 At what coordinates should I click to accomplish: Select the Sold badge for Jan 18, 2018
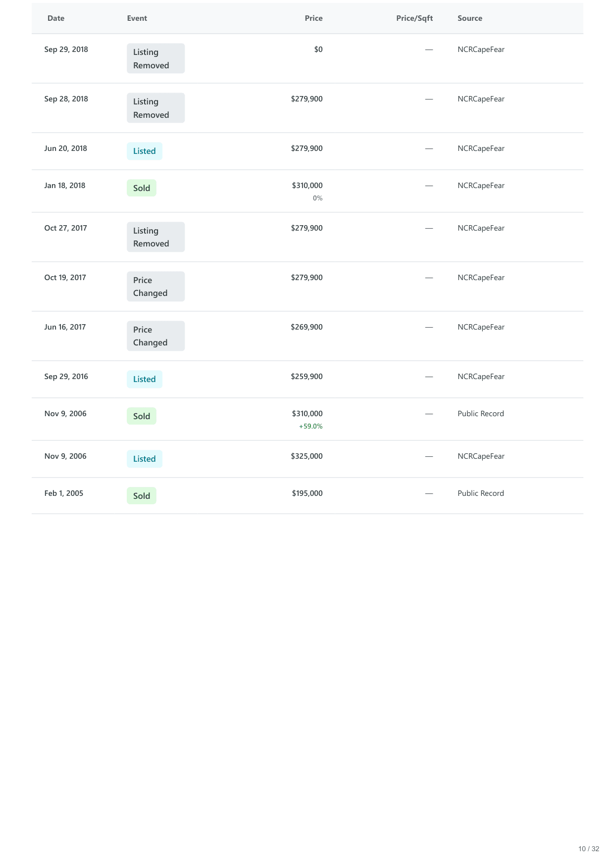click(x=141, y=188)
